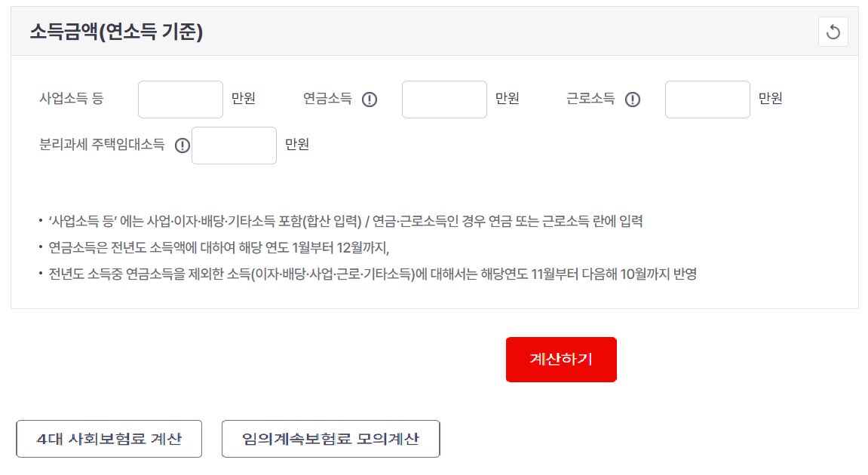The width and height of the screenshot is (868, 475).
Task: Click inside the 근로소득 input box
Action: pos(707,100)
